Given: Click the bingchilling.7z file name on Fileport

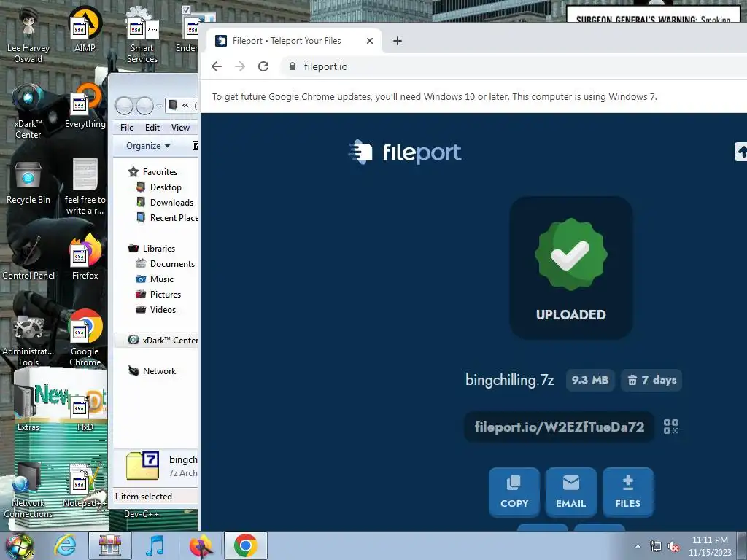Looking at the screenshot, I should [x=510, y=380].
